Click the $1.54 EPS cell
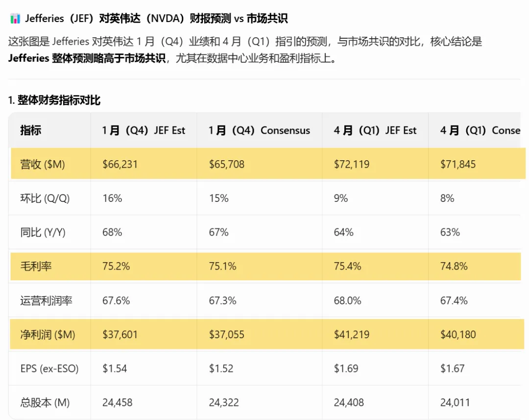Screen dimensions: 529x420 [115, 369]
